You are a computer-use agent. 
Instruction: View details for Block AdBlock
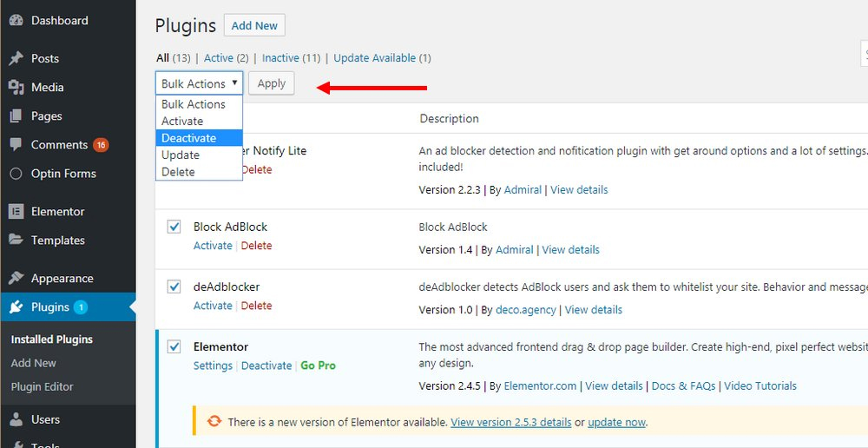click(x=571, y=250)
